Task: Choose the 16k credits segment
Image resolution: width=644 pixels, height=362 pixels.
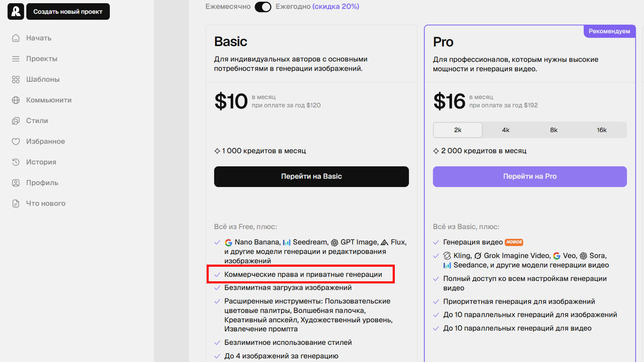Action: click(602, 130)
